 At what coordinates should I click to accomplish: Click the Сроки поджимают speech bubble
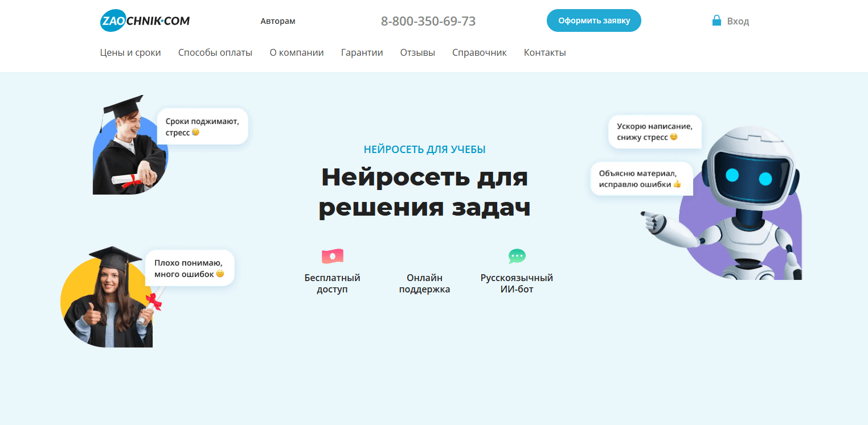click(x=202, y=126)
